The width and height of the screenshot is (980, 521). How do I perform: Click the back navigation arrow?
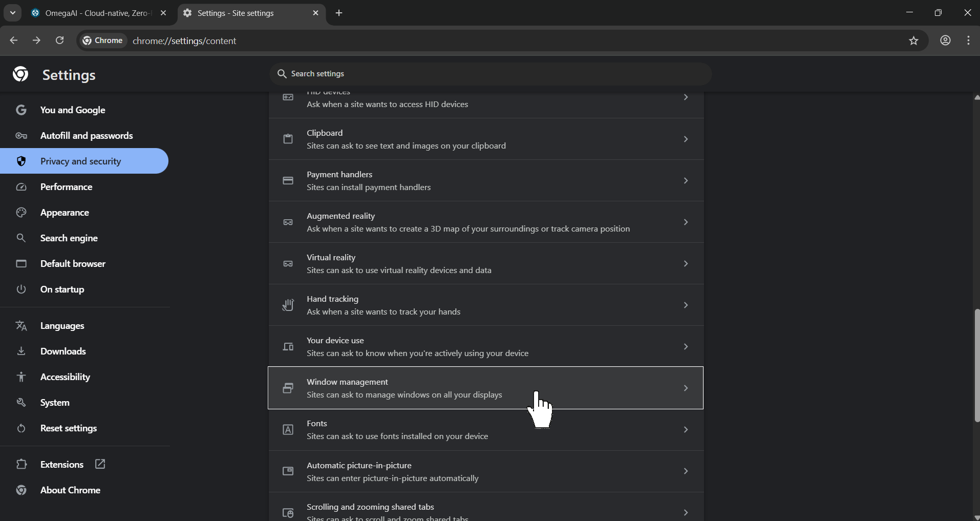coord(13,40)
